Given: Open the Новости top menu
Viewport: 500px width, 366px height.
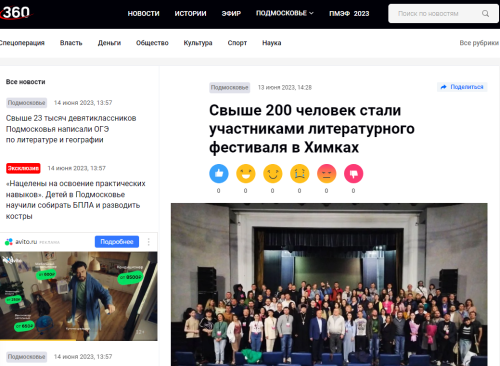Looking at the screenshot, I should (143, 14).
